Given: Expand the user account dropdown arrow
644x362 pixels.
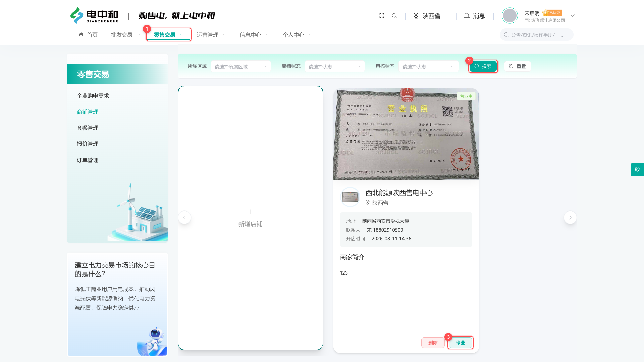Looking at the screenshot, I should click(573, 16).
